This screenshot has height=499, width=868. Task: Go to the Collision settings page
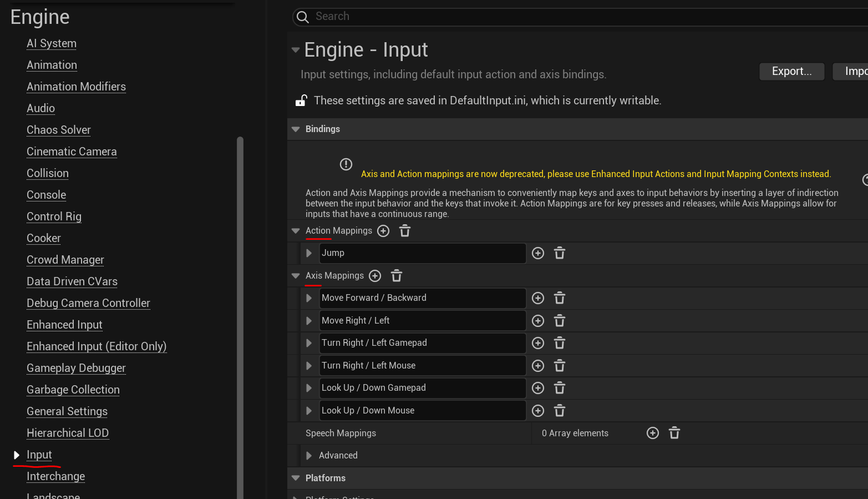(48, 173)
